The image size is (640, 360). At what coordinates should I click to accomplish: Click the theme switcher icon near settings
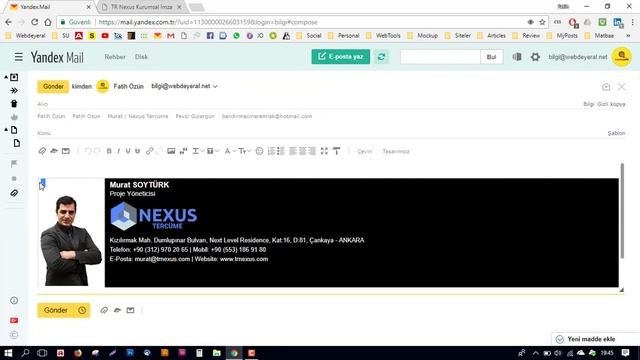(517, 57)
